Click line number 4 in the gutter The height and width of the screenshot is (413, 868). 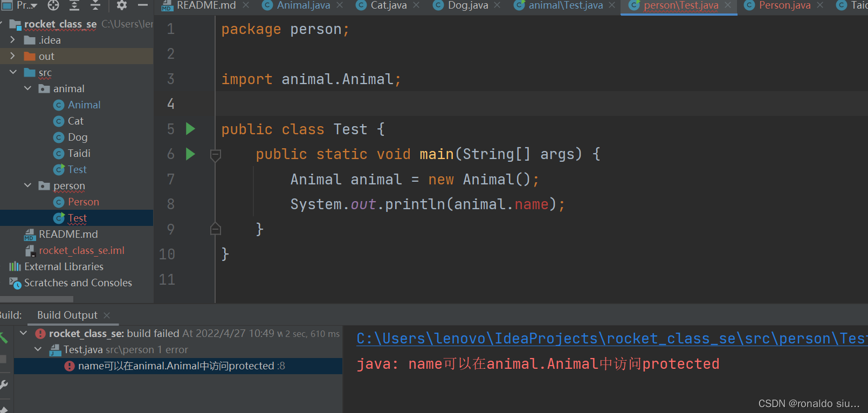pyautogui.click(x=170, y=104)
